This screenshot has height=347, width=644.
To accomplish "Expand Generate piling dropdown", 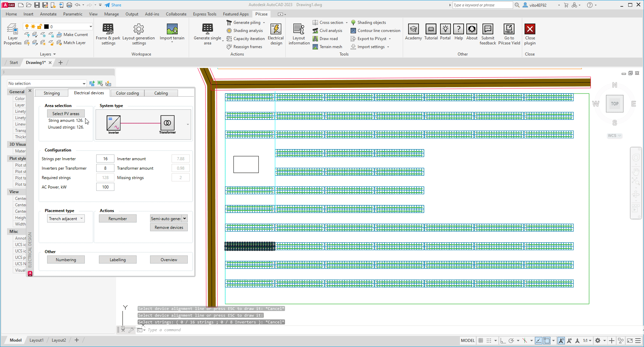I will [x=264, y=23].
